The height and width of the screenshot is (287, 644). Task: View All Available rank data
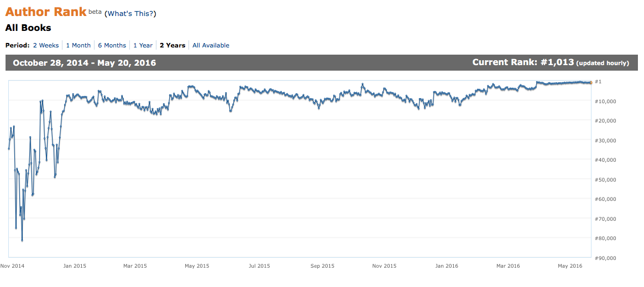[x=211, y=45]
